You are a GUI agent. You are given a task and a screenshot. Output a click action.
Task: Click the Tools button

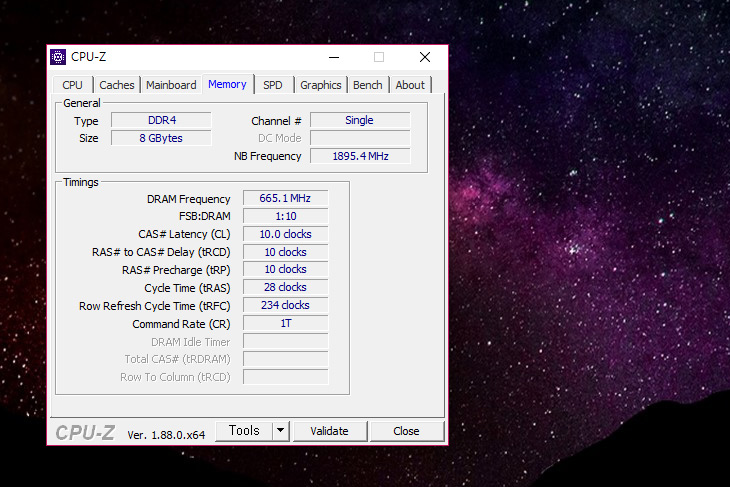coord(244,431)
